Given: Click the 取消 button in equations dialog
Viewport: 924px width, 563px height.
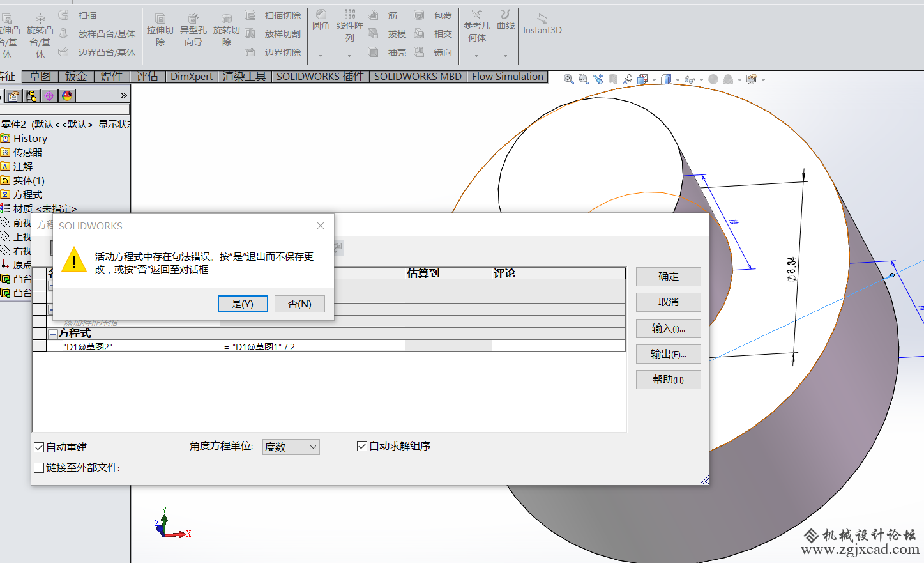Looking at the screenshot, I should (x=669, y=302).
